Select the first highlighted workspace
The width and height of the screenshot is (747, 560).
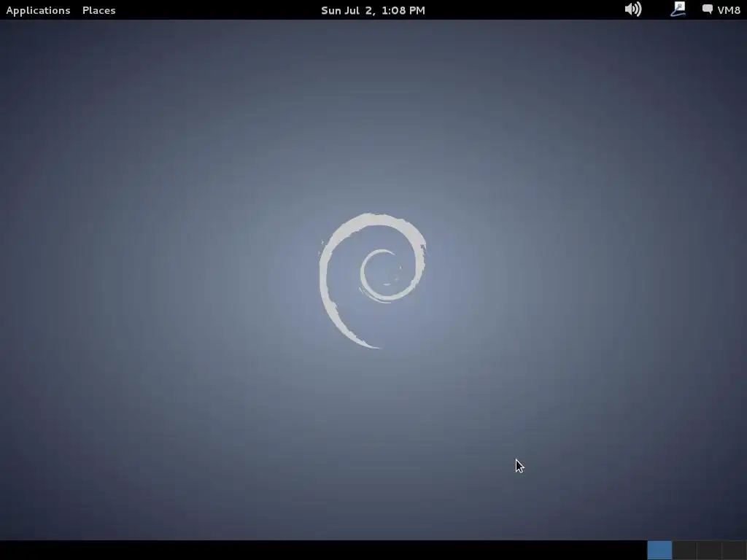click(659, 550)
